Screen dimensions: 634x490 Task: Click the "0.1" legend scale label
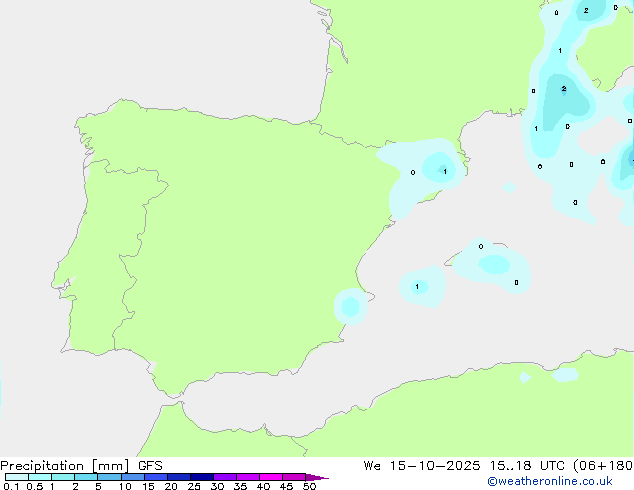(x=11, y=486)
